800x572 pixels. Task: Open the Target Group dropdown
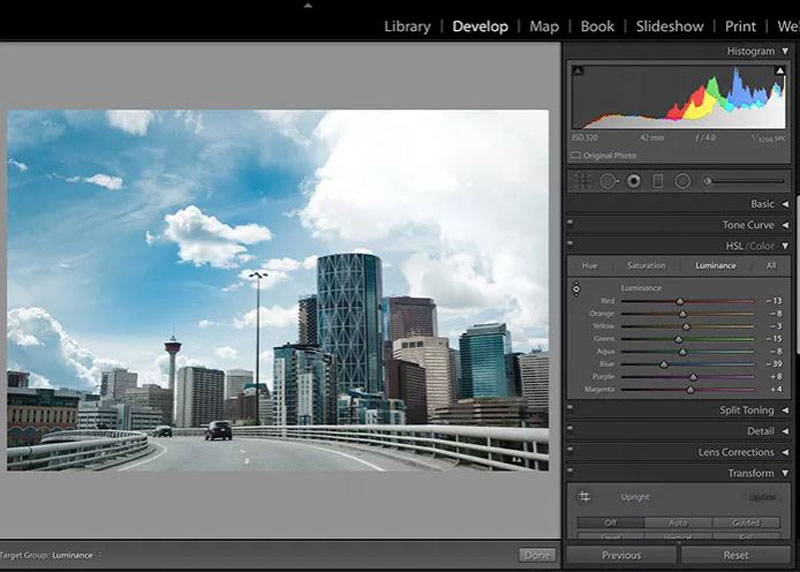pos(75,555)
